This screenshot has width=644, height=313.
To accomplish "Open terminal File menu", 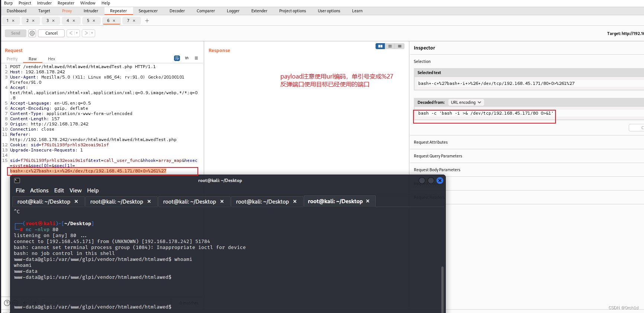I will (x=20, y=191).
